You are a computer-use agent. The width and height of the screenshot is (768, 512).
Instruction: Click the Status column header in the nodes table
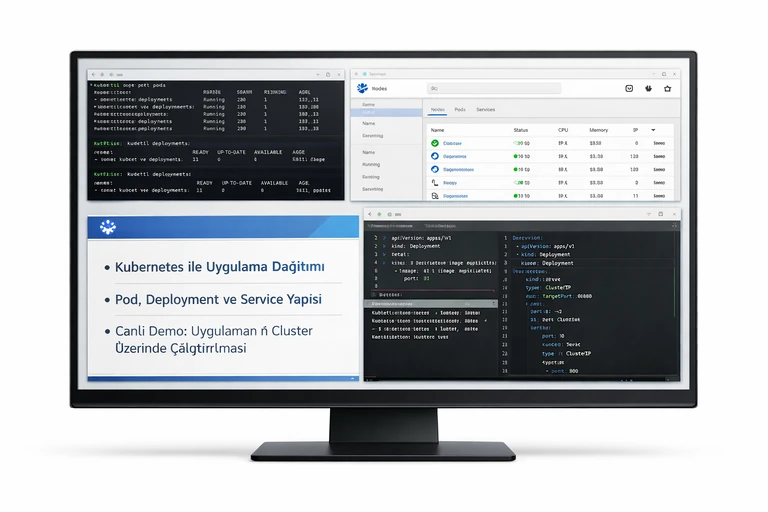521,130
